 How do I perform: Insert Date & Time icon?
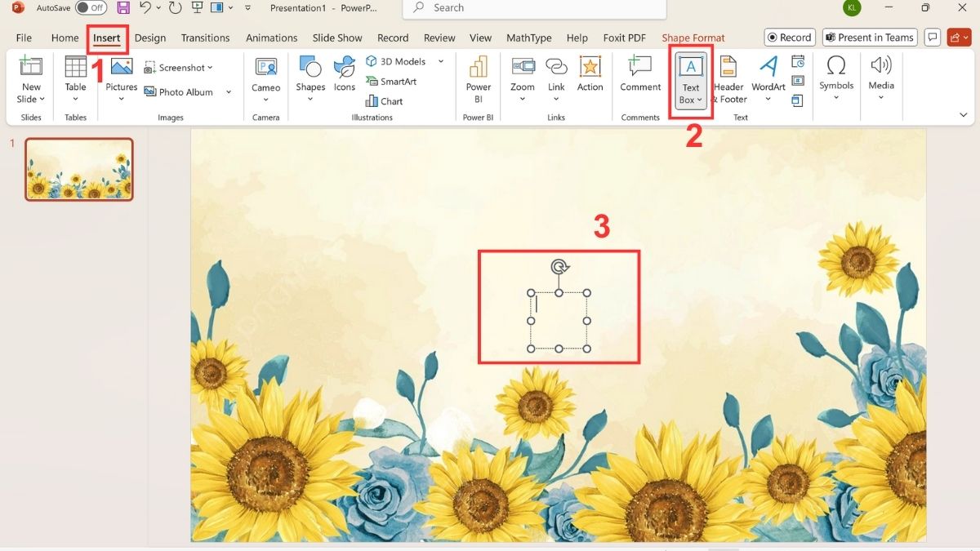click(798, 61)
